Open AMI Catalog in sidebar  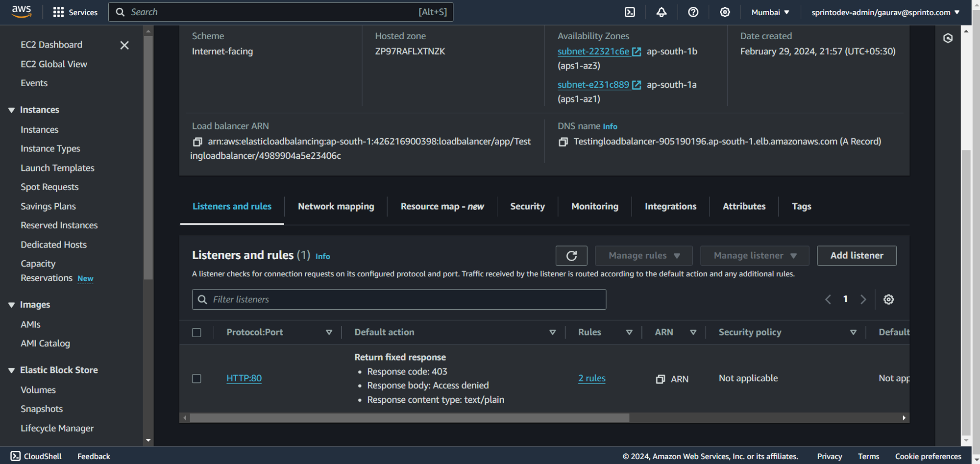coord(45,344)
